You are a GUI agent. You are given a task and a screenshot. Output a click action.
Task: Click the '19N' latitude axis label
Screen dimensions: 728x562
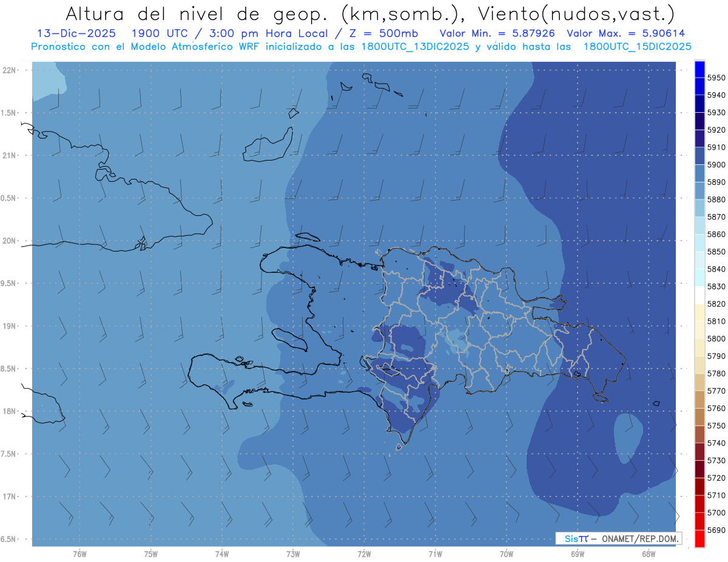9,326
